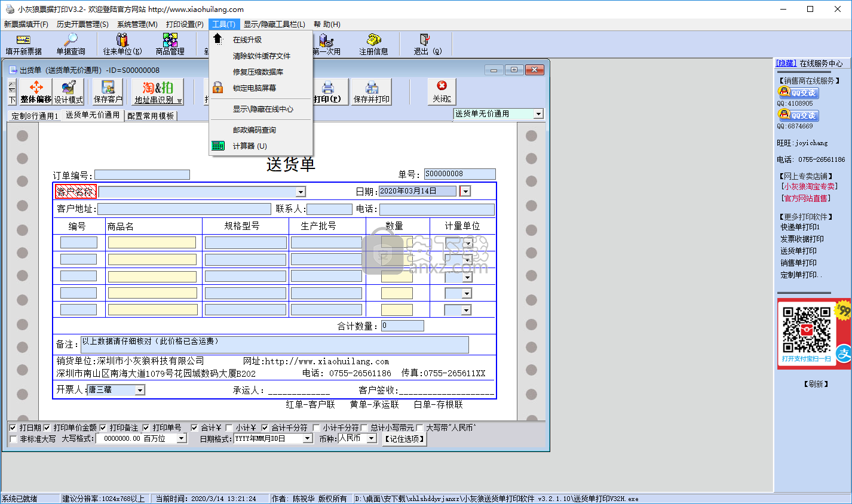Open 大写格式 百万位 dropdown

click(182, 438)
